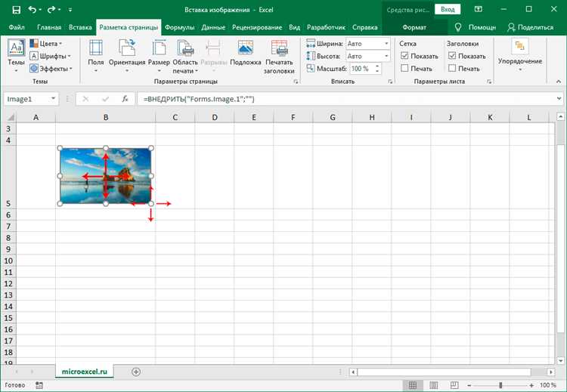Viewport: 567px width, 392px height.
Task: Click the insert function fx icon
Action: pos(125,99)
